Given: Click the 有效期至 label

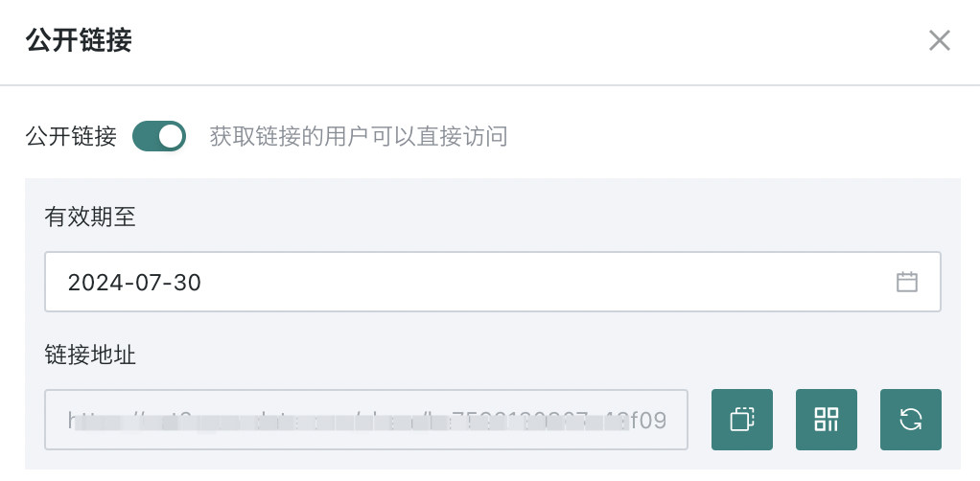Looking at the screenshot, I should (90, 218).
